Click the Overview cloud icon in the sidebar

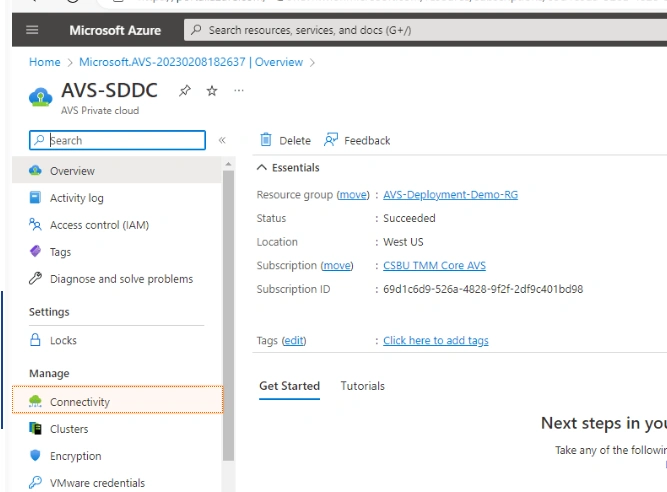[x=35, y=171]
